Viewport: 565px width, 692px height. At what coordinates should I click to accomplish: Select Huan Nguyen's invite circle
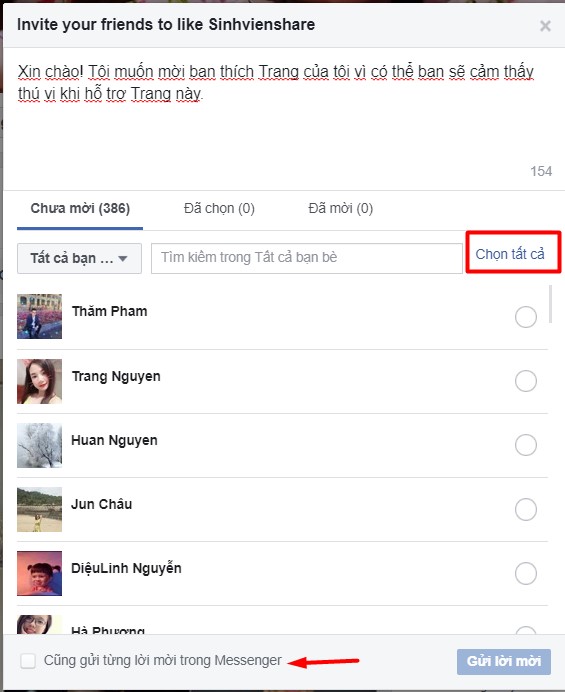526,445
